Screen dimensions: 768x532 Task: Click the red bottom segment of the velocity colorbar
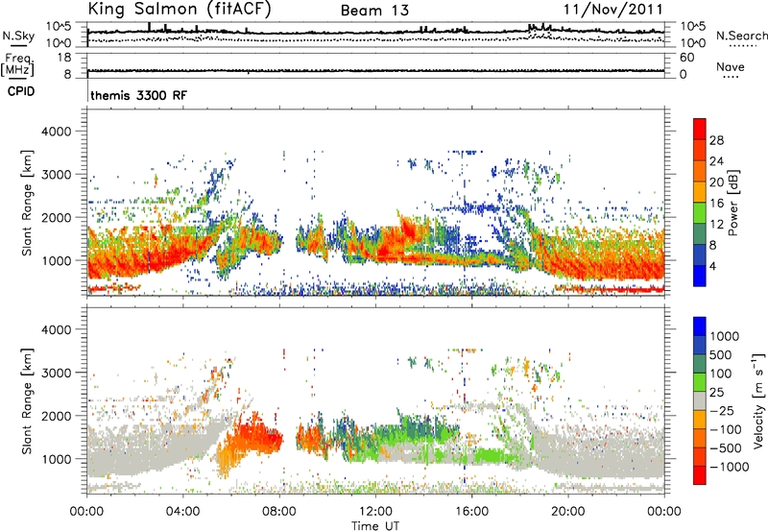700,475
